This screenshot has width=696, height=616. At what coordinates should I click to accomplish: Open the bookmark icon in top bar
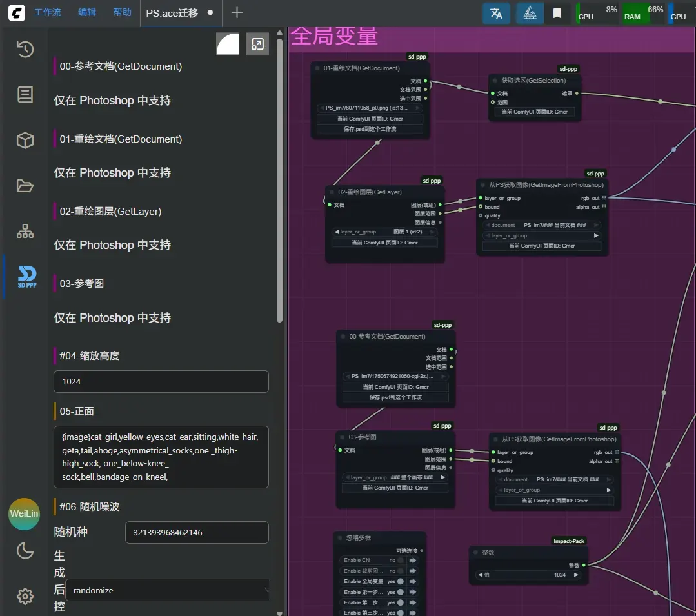click(557, 14)
